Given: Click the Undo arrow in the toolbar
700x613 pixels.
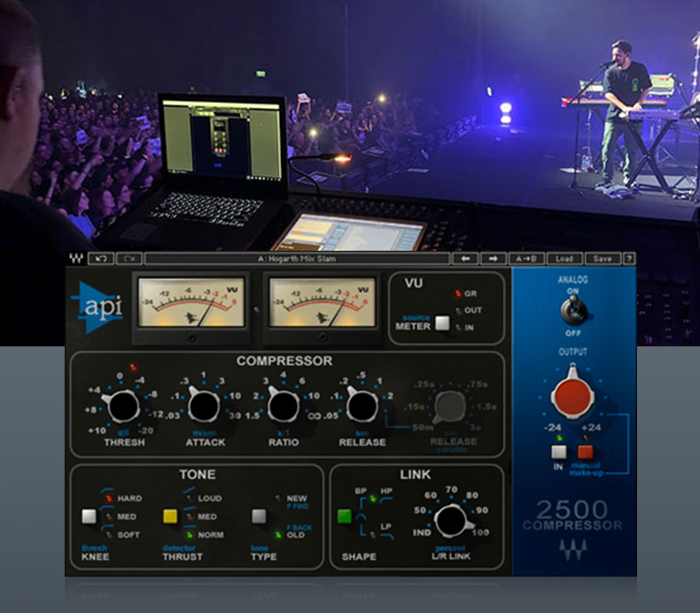Looking at the screenshot, I should click(x=101, y=259).
